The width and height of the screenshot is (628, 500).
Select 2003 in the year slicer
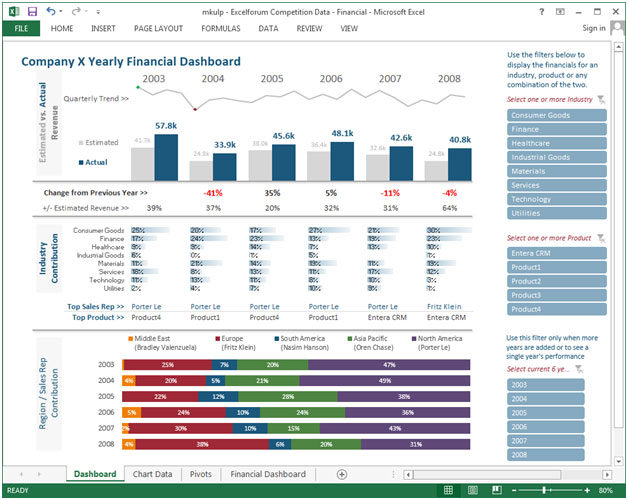(545, 385)
